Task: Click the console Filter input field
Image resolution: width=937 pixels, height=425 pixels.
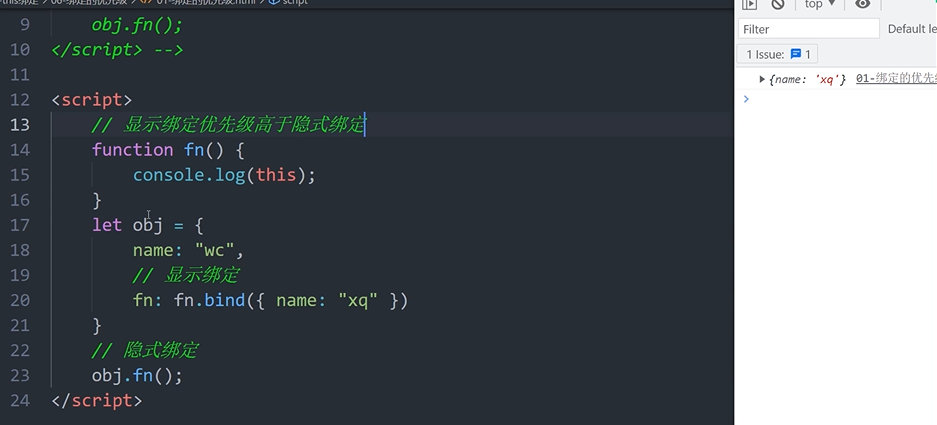Action: point(809,29)
